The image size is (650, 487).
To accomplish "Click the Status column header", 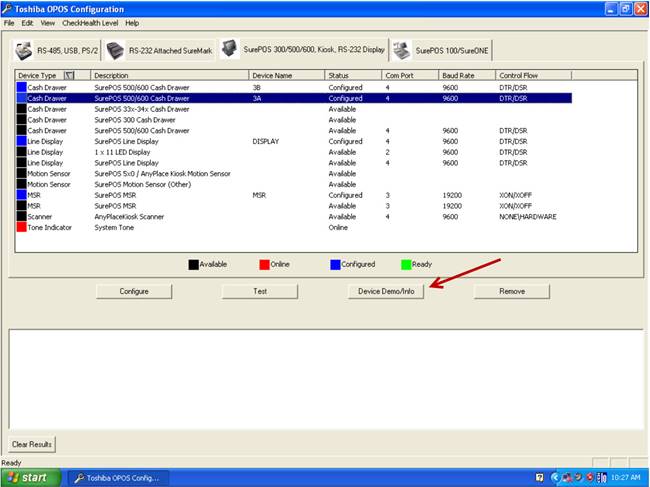I will point(353,75).
